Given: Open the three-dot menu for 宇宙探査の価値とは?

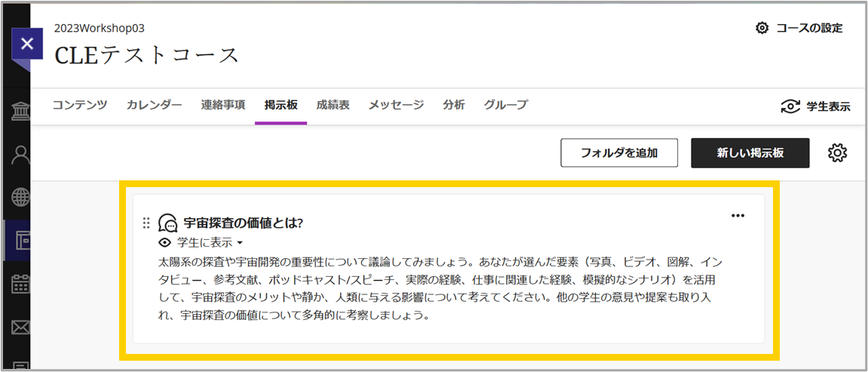Looking at the screenshot, I should (738, 216).
